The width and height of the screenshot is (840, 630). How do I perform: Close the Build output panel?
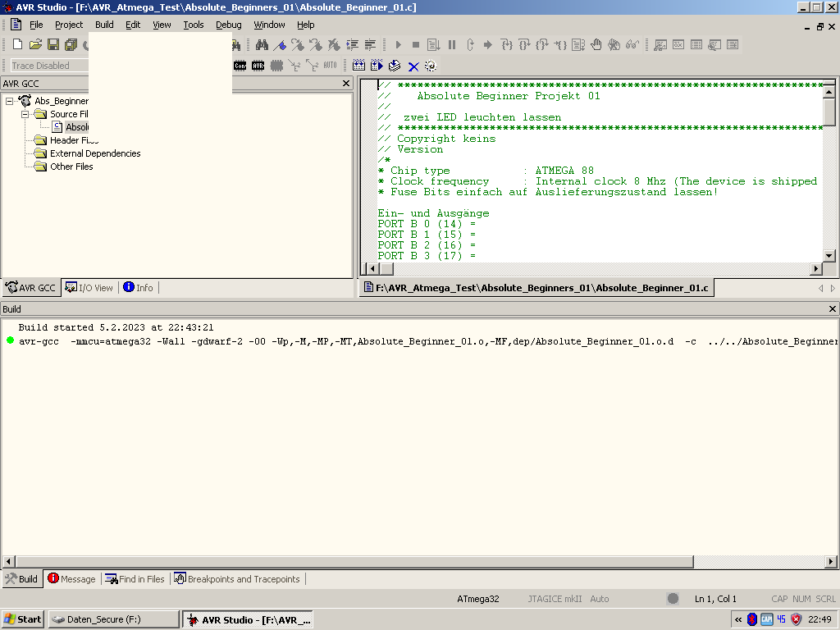tap(833, 308)
